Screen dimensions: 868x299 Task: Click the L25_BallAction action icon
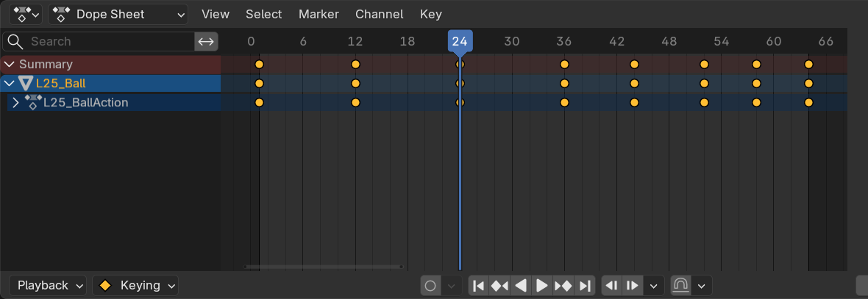tap(32, 103)
